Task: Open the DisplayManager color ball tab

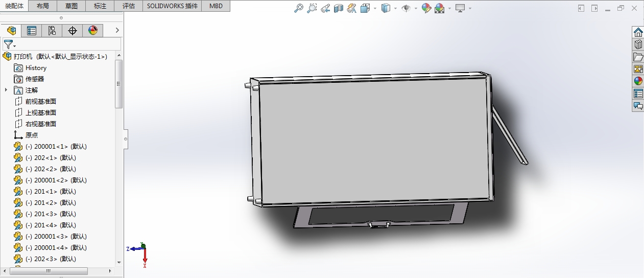Action: [x=92, y=31]
